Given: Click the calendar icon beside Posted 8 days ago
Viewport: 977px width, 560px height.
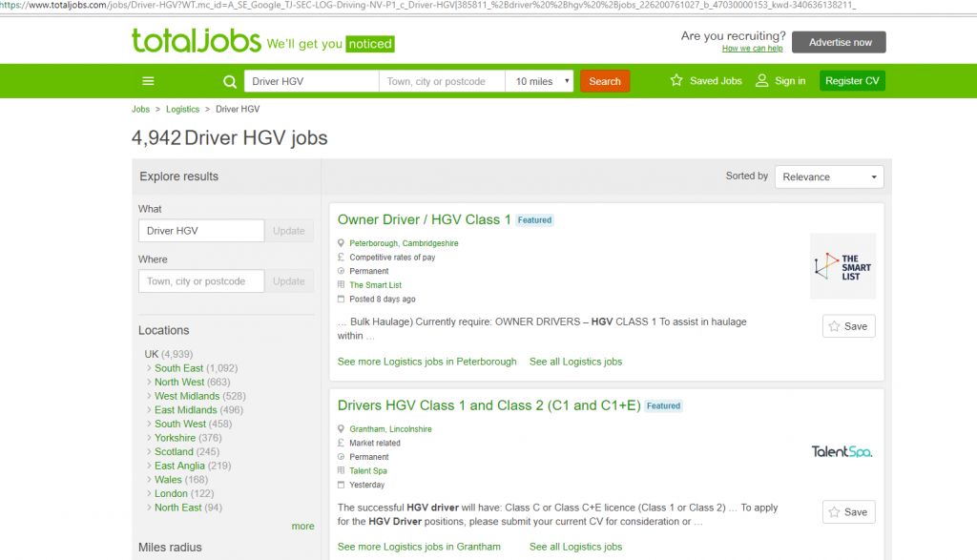Looking at the screenshot, I should pos(341,300).
